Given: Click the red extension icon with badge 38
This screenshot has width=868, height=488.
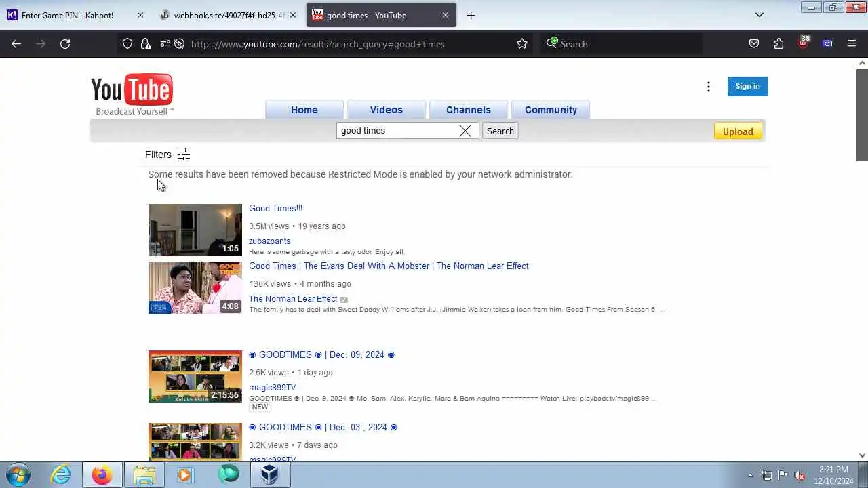Looking at the screenshot, I should point(804,43).
